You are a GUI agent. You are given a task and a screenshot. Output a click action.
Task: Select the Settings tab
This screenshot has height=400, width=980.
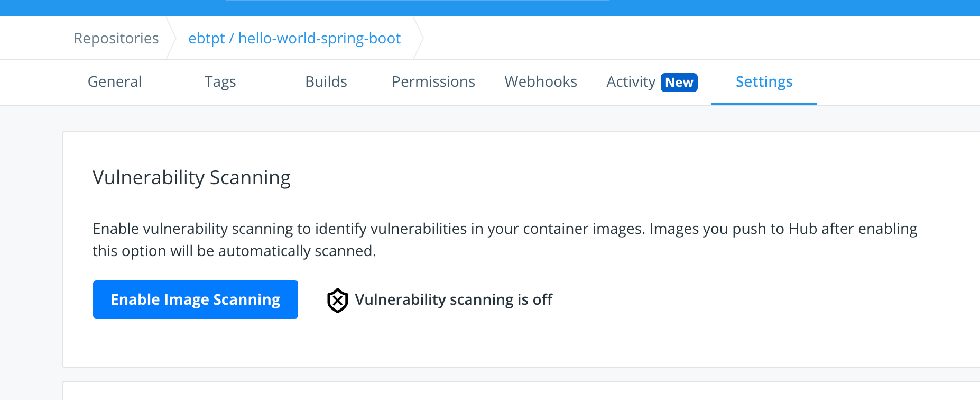click(764, 81)
